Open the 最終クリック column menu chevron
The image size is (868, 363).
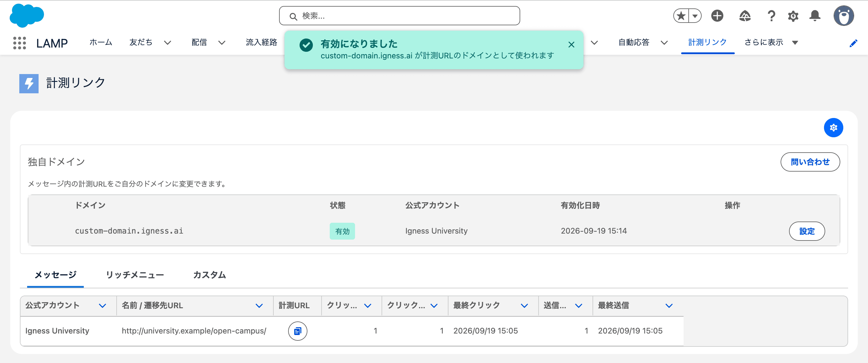524,306
